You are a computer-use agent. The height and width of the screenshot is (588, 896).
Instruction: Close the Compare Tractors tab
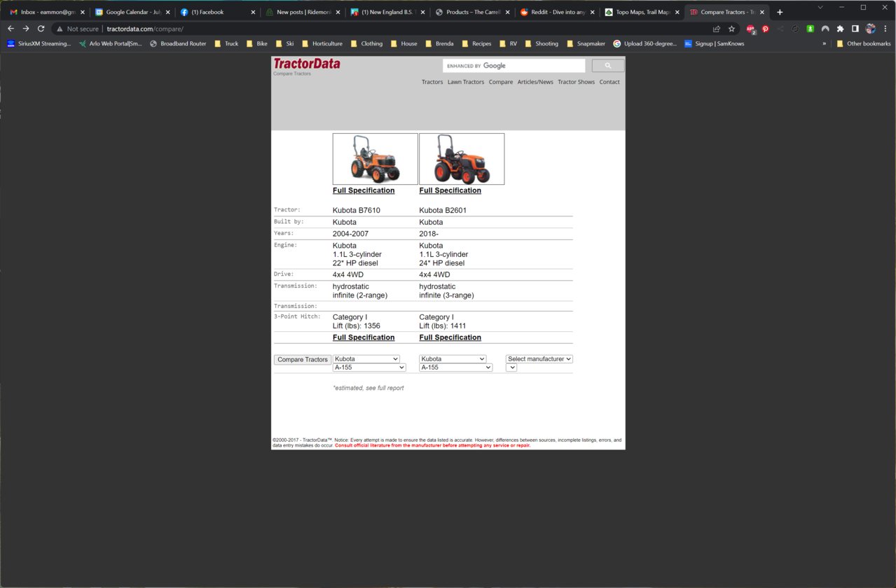tap(761, 12)
